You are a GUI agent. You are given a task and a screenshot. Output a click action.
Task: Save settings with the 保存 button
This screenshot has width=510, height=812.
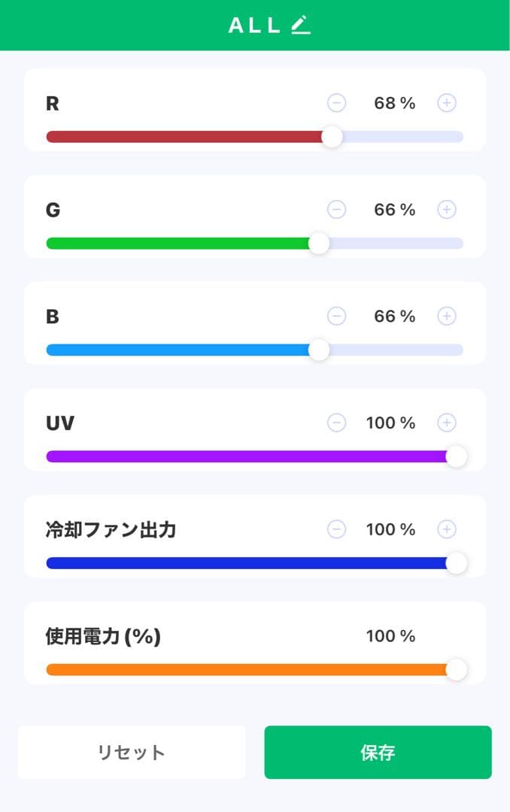click(378, 752)
